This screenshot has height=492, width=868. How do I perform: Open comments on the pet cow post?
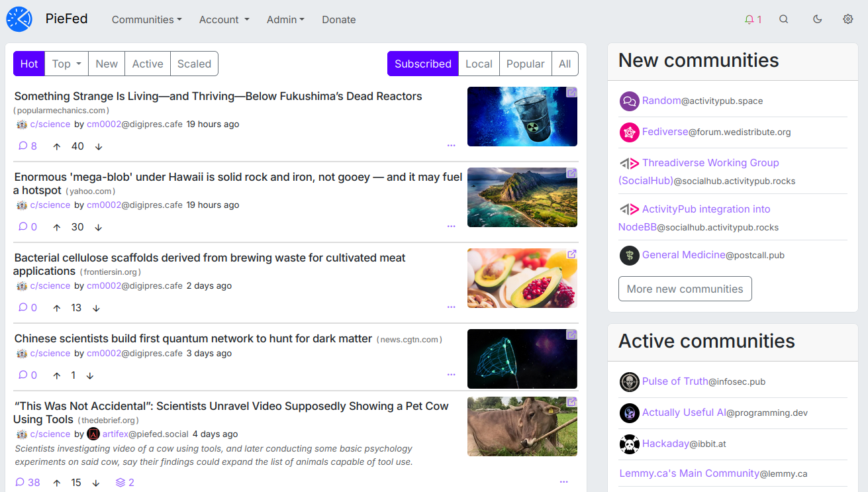(28, 482)
